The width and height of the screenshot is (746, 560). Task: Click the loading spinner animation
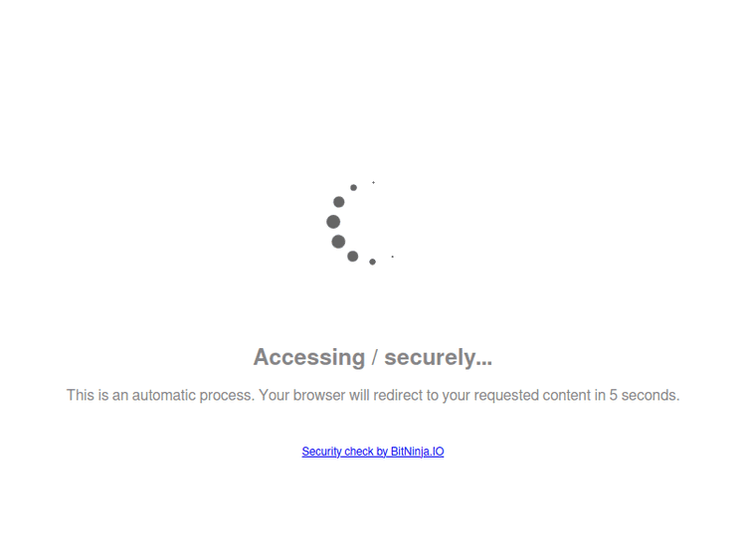point(360,223)
